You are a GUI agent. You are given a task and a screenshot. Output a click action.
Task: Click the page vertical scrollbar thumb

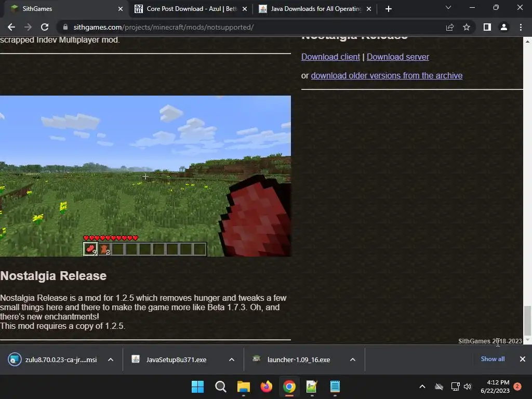tap(527, 320)
